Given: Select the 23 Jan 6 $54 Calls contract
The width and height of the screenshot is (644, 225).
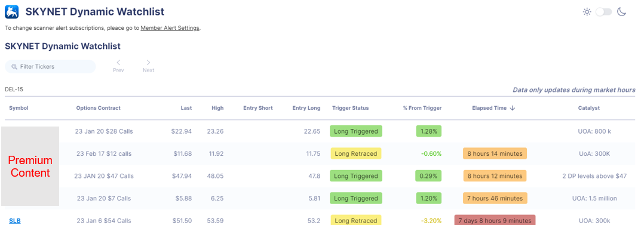Looking at the screenshot, I should coord(104,220).
